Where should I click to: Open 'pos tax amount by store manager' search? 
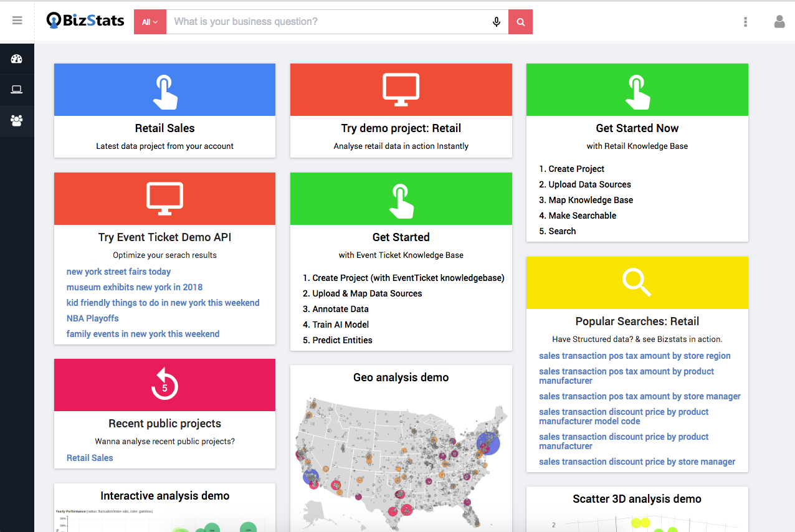click(x=640, y=396)
